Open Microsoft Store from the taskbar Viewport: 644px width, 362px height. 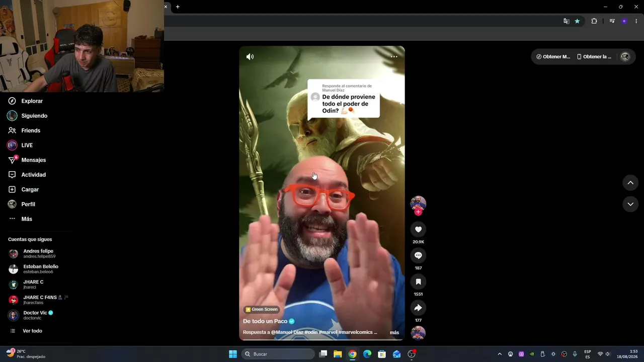point(382,354)
